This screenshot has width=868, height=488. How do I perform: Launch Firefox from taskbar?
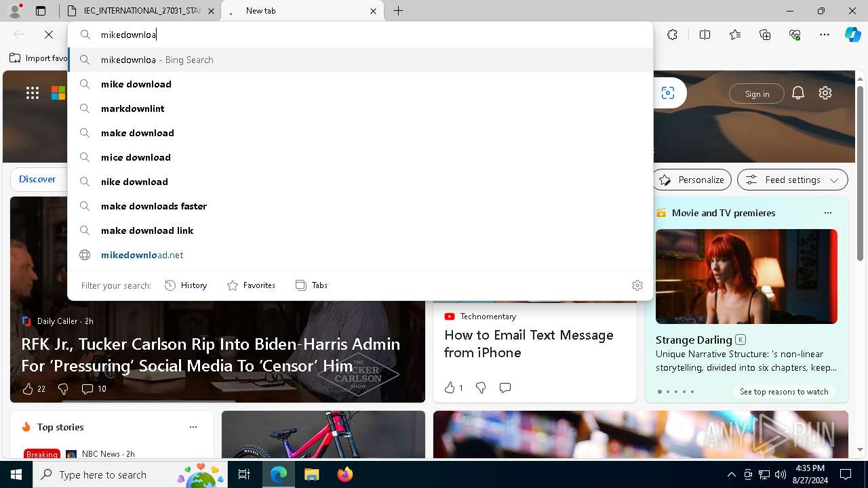click(x=345, y=474)
